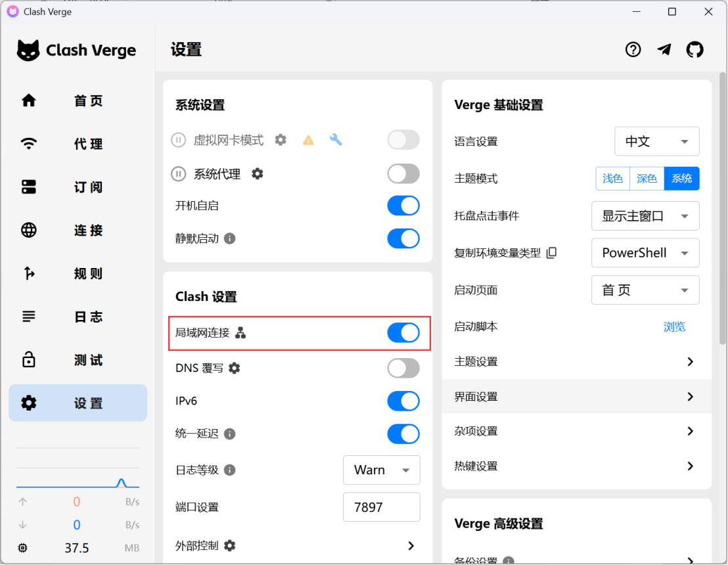Show info icon for 日志等级
The width and height of the screenshot is (728, 565).
[230, 470]
